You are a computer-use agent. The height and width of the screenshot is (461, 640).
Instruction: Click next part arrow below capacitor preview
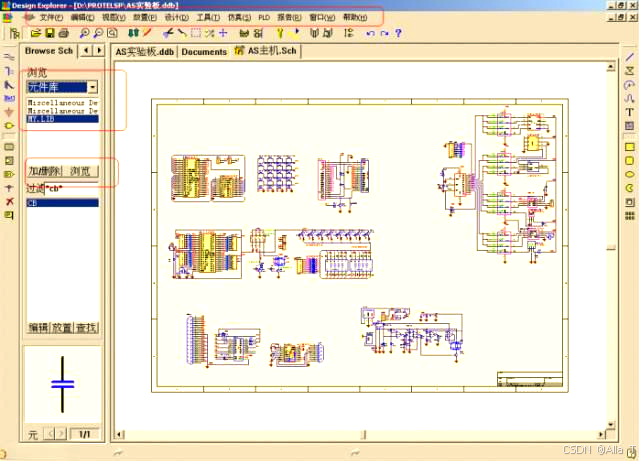pos(61,434)
